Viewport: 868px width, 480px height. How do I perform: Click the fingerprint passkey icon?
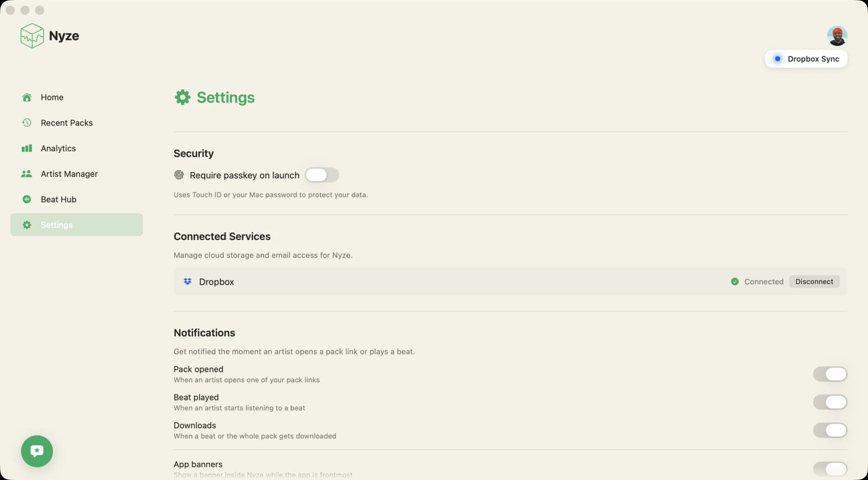[x=179, y=175]
